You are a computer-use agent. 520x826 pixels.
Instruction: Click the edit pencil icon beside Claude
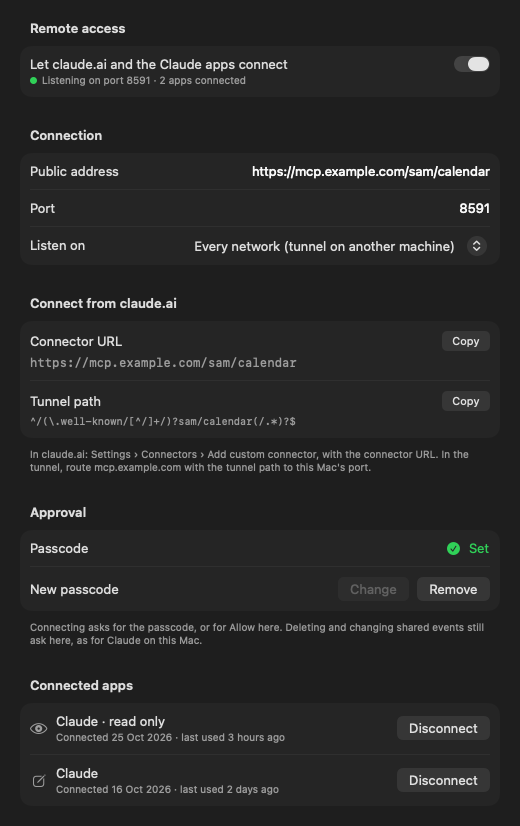[x=39, y=781]
